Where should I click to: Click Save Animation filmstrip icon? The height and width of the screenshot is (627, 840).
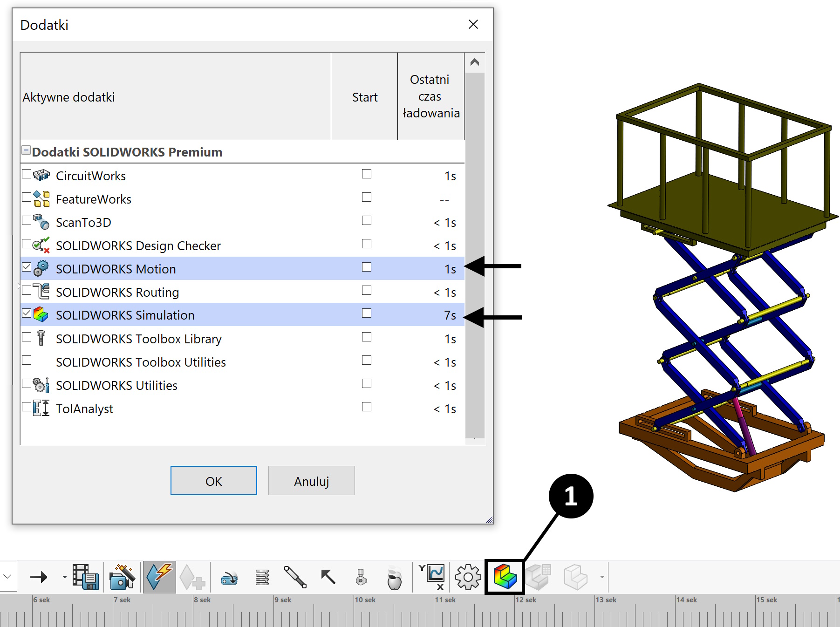point(85,577)
